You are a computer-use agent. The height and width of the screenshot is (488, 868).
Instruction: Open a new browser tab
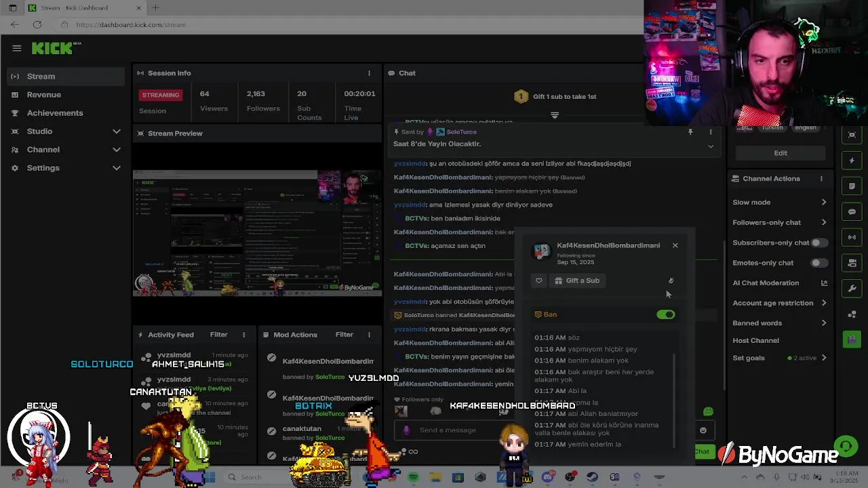tap(155, 8)
